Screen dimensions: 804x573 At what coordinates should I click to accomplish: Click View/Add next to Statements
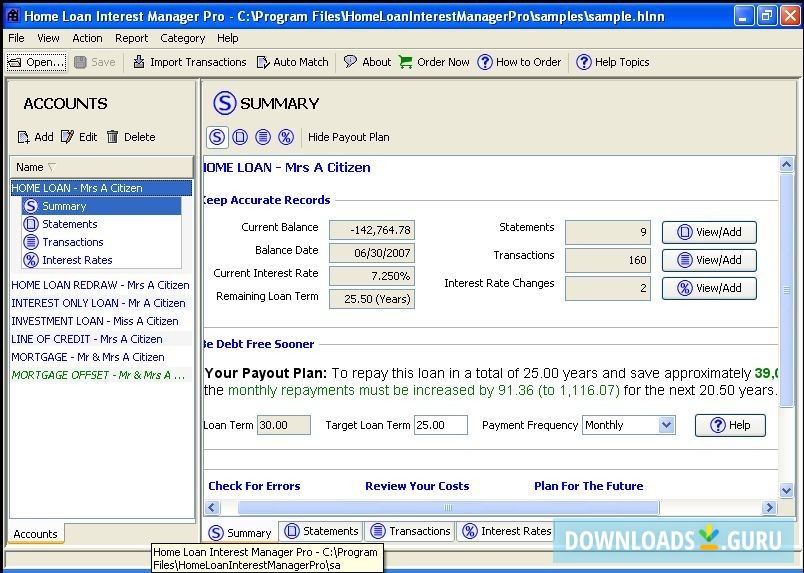(x=709, y=232)
